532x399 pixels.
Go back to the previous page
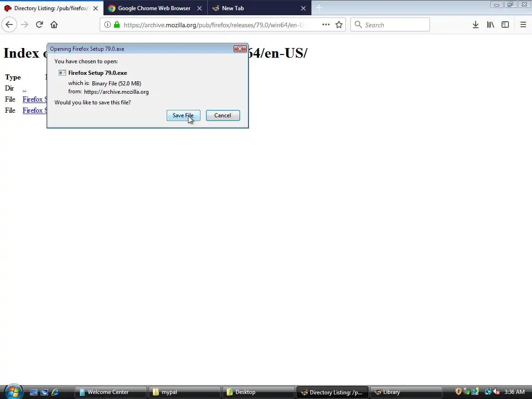coord(9,24)
